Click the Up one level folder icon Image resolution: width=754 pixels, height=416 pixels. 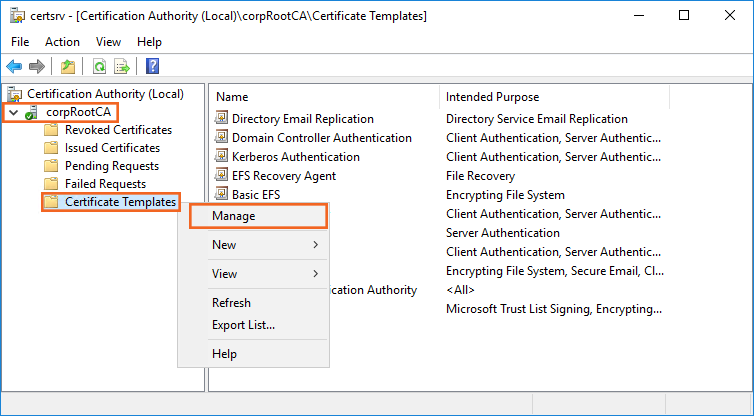[67, 67]
